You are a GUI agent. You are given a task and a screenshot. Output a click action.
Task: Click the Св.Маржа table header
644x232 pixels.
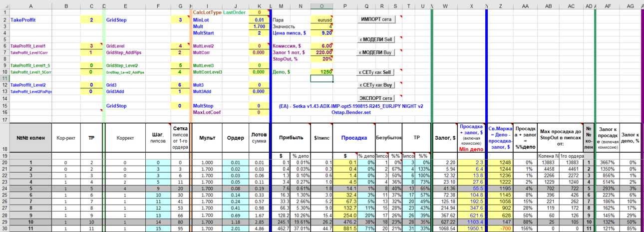point(501,138)
